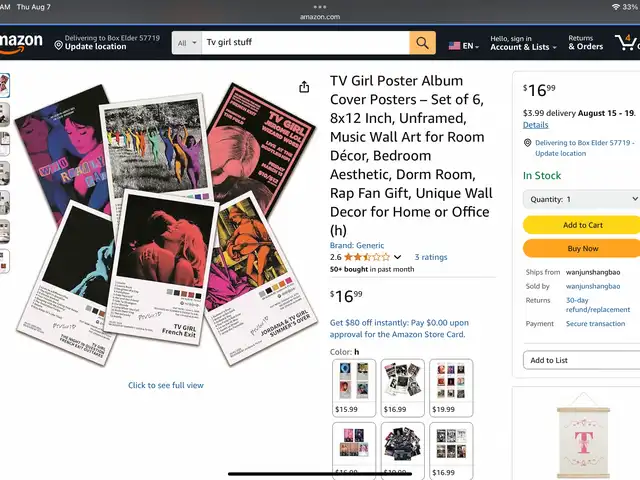
Task: Open the shopping cart icon
Action: pos(626,42)
